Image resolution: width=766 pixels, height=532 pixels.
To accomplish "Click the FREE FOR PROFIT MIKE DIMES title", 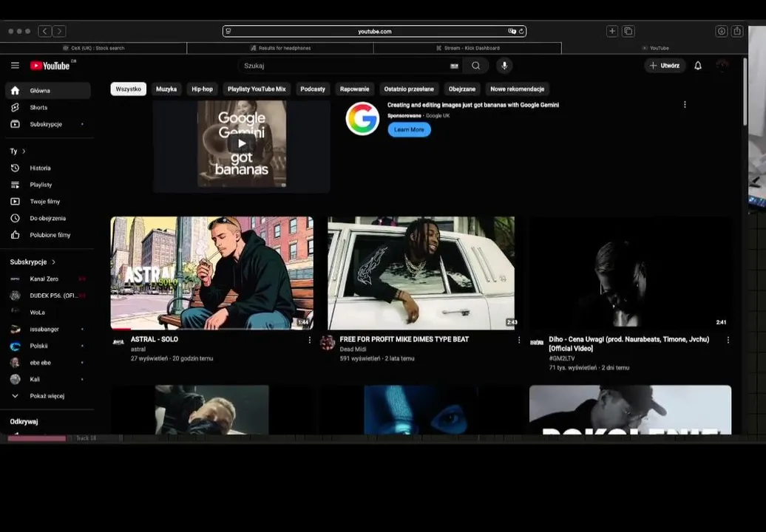I will pos(404,339).
